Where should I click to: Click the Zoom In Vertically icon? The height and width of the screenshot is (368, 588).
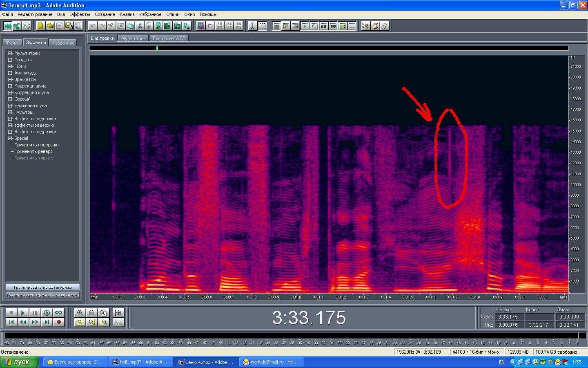(118, 313)
